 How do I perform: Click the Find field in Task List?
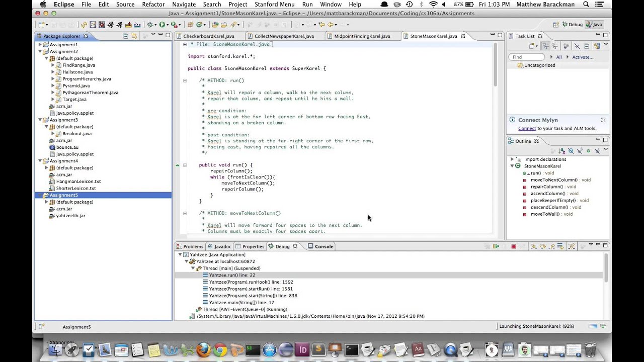tap(527, 57)
